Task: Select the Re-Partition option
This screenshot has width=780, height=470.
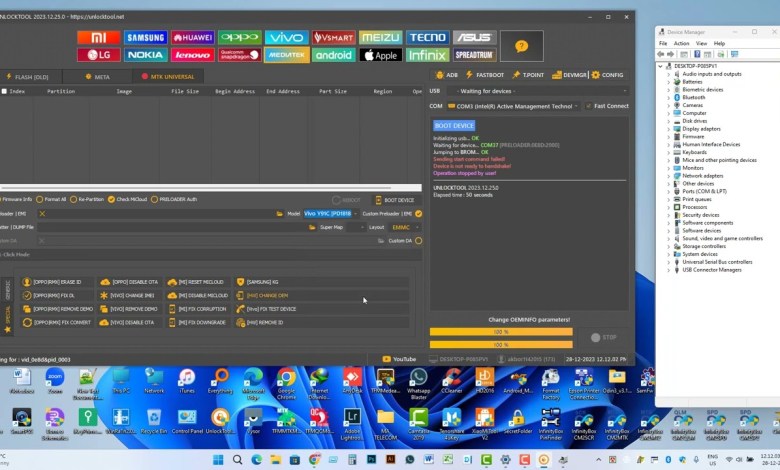Action: click(x=87, y=199)
